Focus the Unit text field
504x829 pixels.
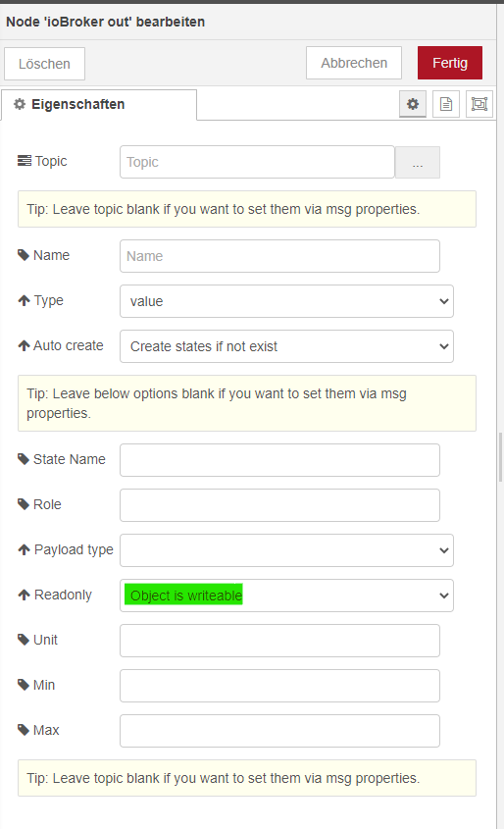[279, 641]
